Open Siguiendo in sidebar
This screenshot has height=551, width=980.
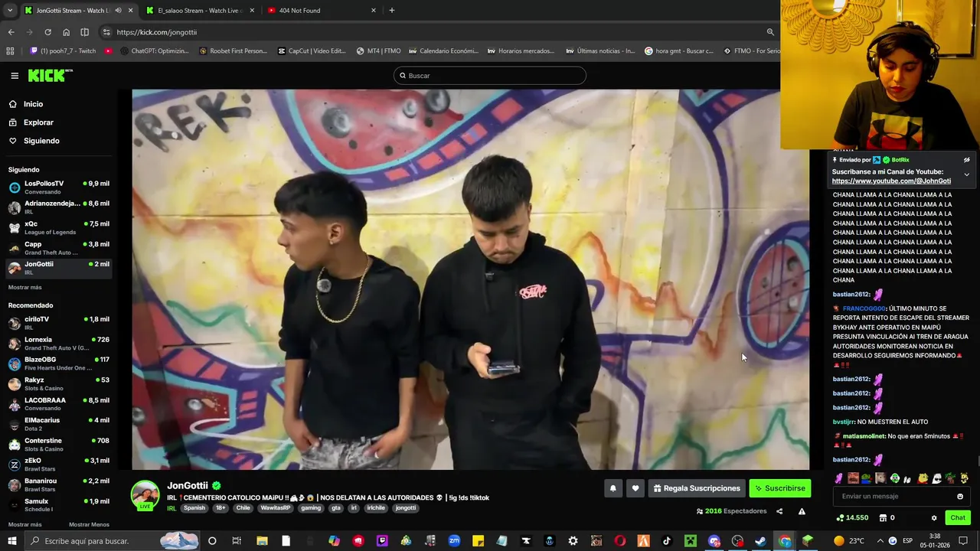click(x=41, y=141)
